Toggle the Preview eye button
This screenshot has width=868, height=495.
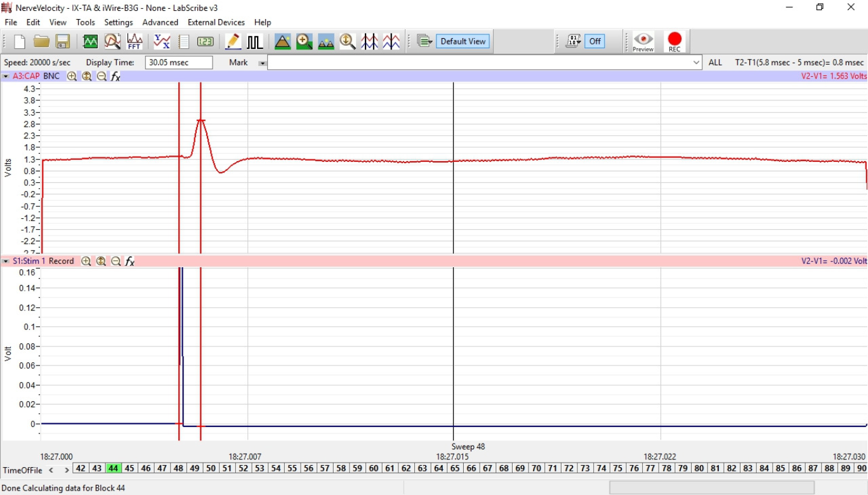pos(643,42)
